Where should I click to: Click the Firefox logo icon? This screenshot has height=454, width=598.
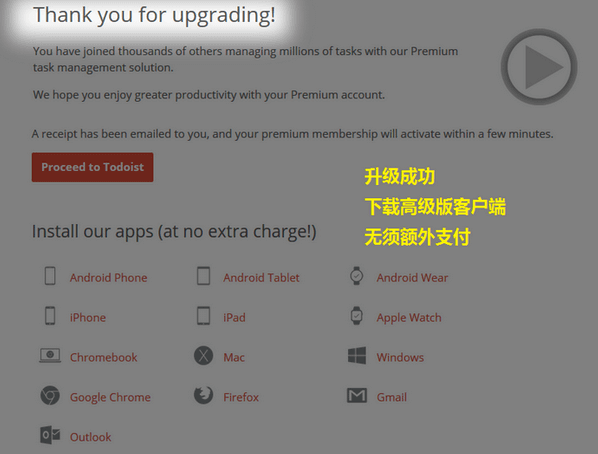(203, 395)
